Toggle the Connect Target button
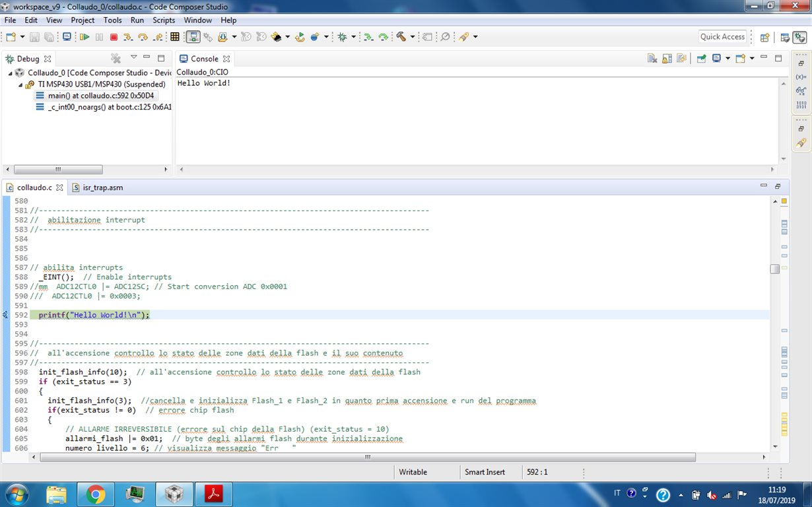The image size is (812, 507). pyautogui.click(x=193, y=37)
